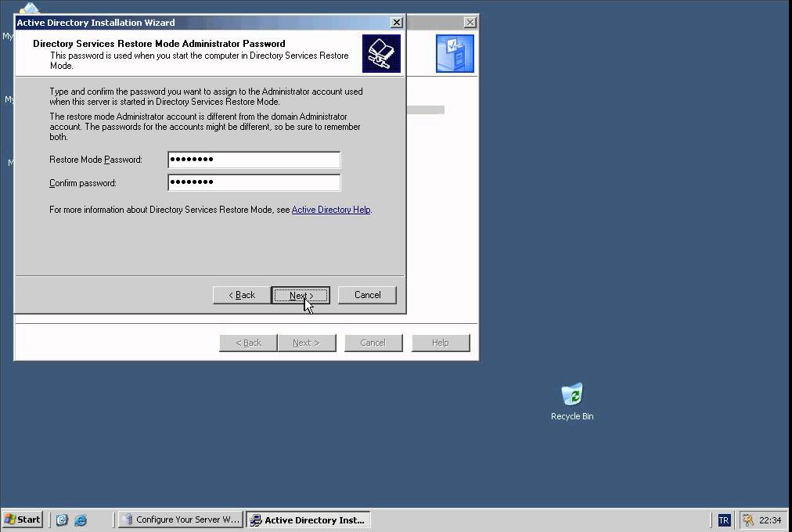The image size is (792, 532).
Task: Close the Configure Your Server Wizard window
Action: 470,23
